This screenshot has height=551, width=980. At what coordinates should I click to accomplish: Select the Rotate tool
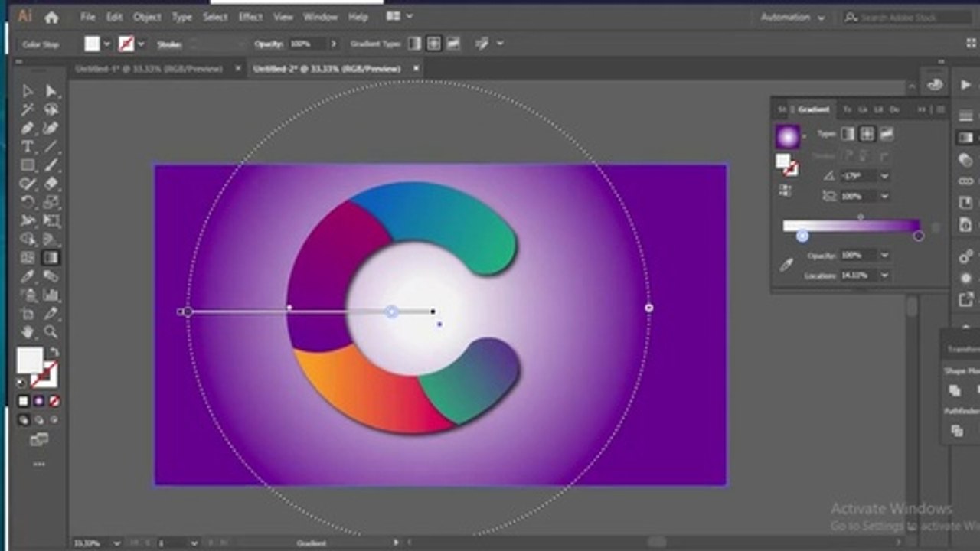(28, 202)
